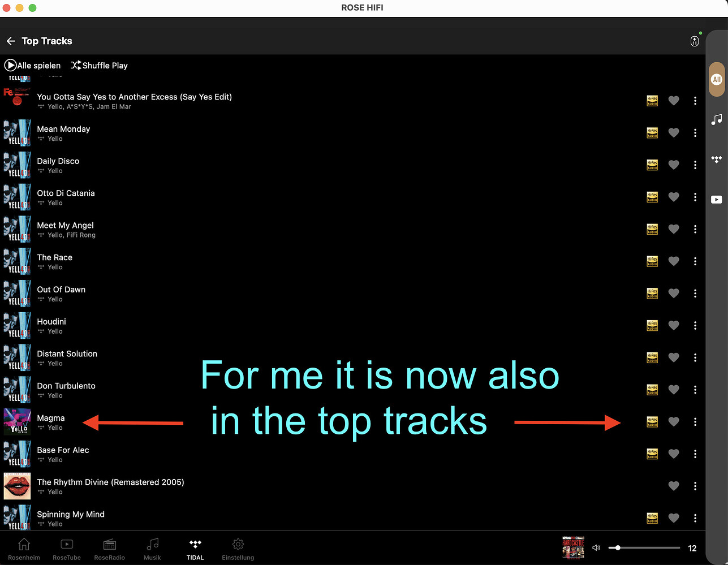Viewport: 728px width, 565px height.
Task: Click You Gotta Say Yes album cover
Action: [x=17, y=101]
